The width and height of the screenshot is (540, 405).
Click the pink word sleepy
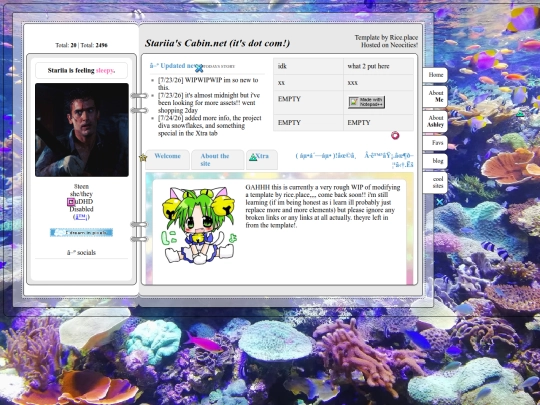point(105,70)
